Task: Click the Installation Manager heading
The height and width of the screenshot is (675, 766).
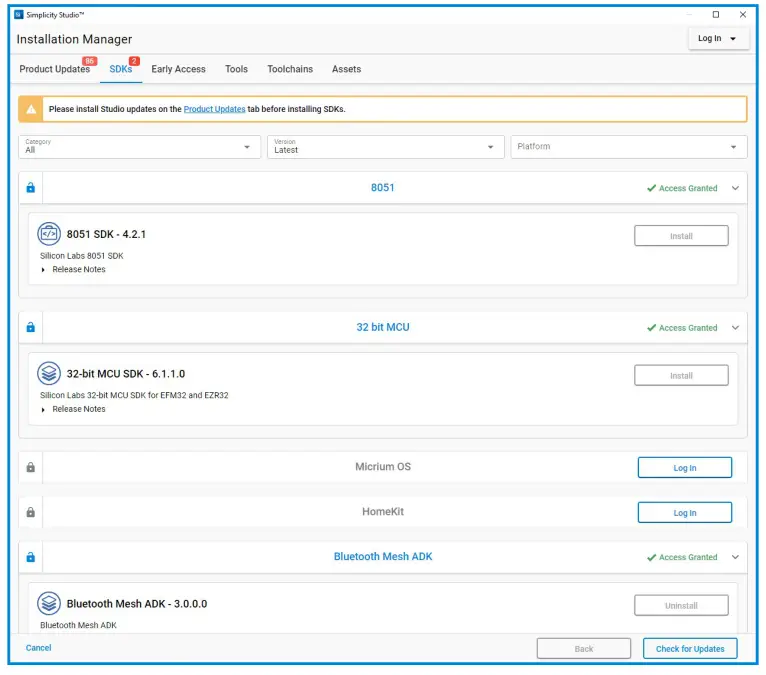Action: [x=74, y=39]
